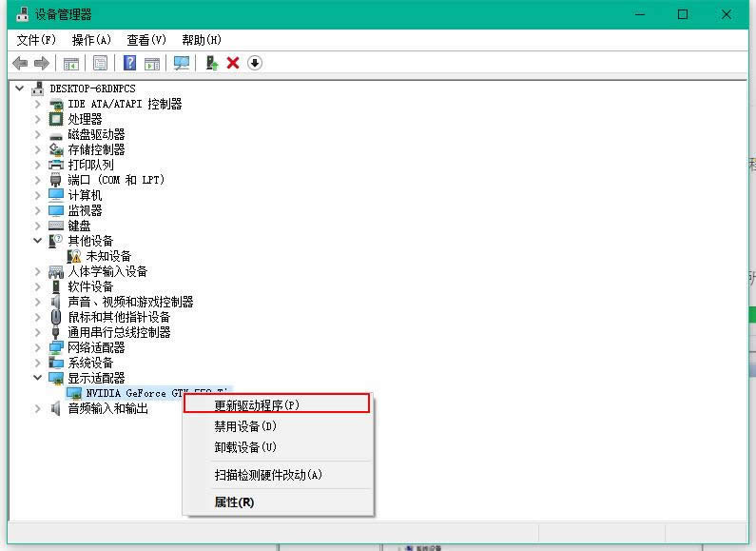Choose 禁用设备(D) from context menu
Image resolution: width=756 pixels, height=551 pixels.
(x=278, y=426)
